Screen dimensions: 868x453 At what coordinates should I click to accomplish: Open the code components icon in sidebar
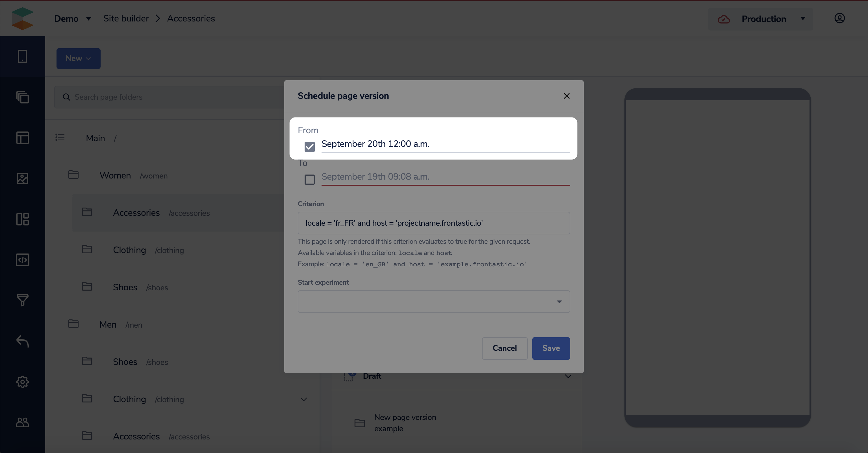22,260
